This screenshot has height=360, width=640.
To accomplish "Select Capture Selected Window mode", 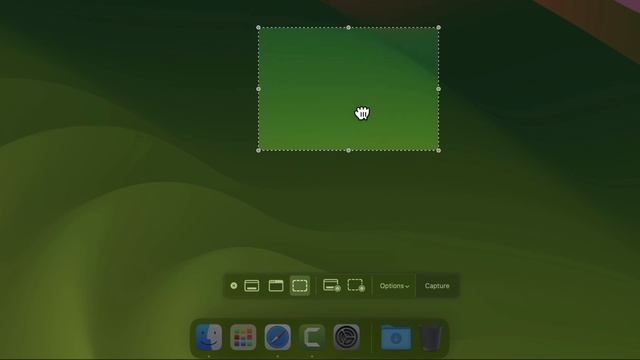I will [x=276, y=286].
